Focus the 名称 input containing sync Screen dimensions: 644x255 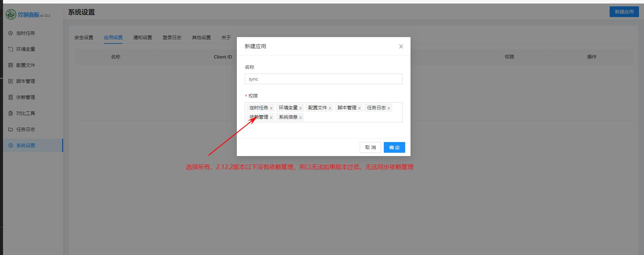[324, 79]
